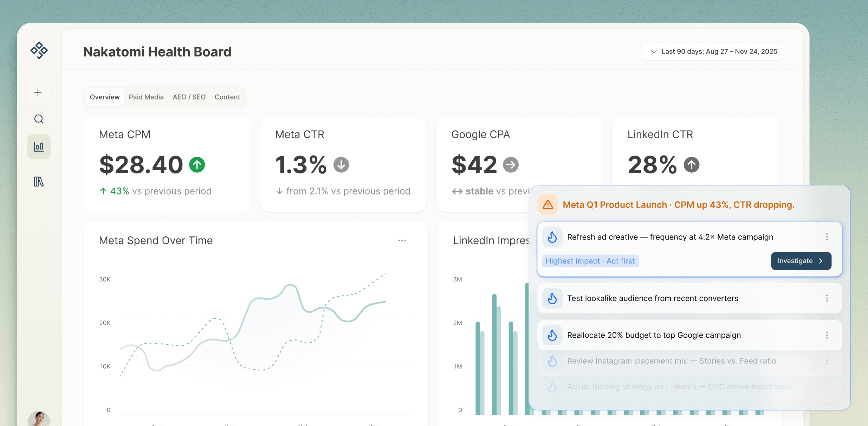Click the Highest impact Act first tag
The width and height of the screenshot is (868, 426).
590,261
